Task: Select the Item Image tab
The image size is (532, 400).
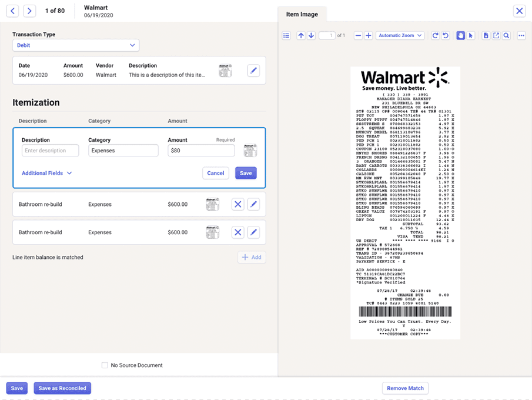Action: tap(302, 13)
